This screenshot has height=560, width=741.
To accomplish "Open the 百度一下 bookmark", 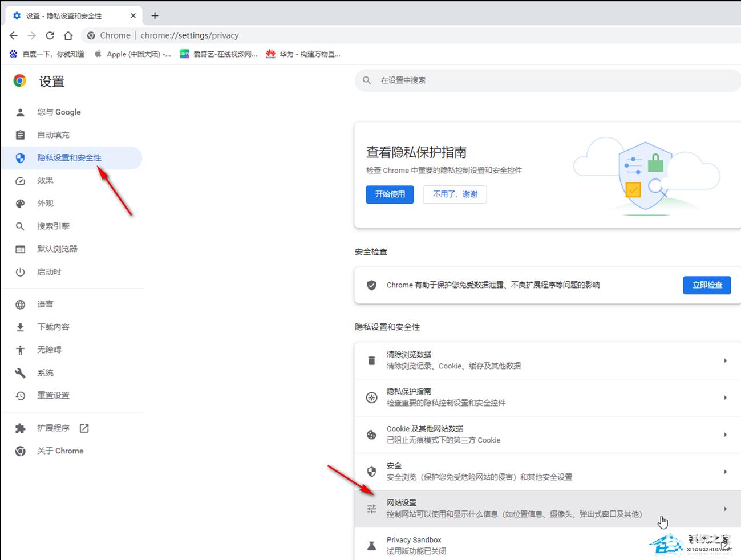I will click(47, 54).
